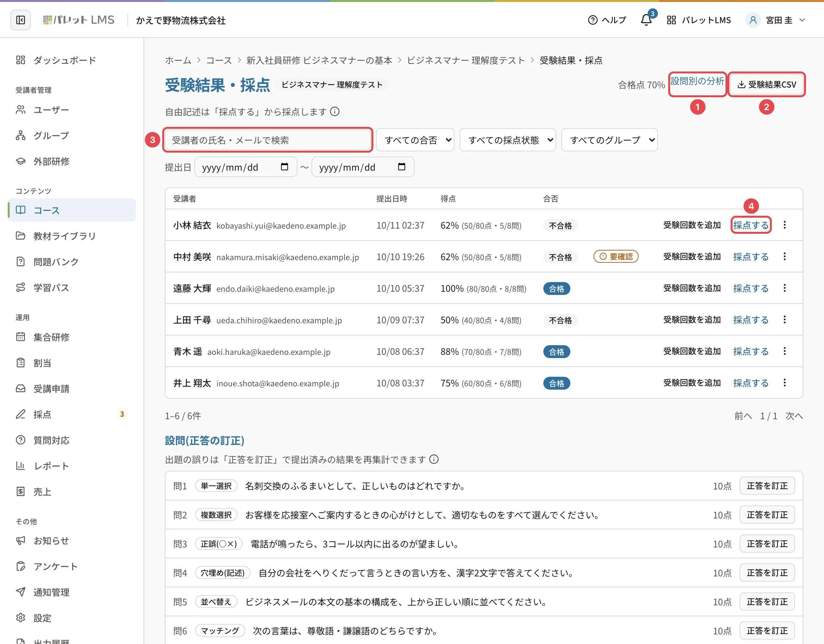
Task: Click the help question-mark icon
Action: coord(593,20)
